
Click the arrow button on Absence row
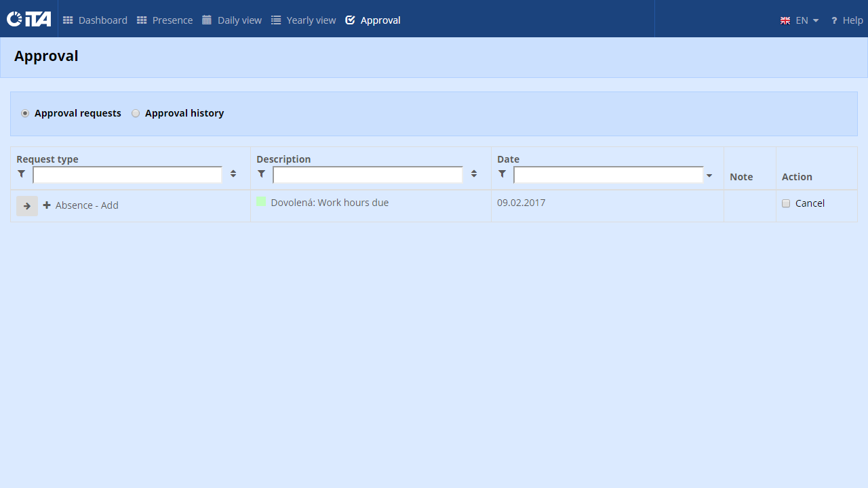[x=27, y=206]
